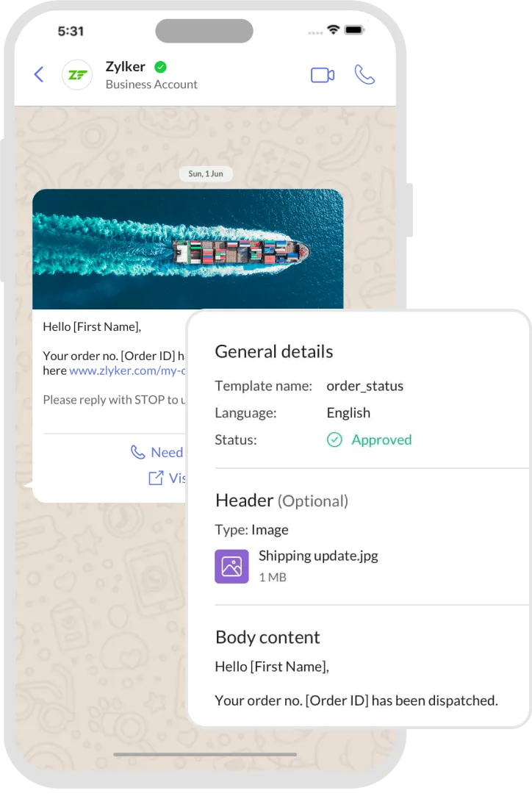The image size is (532, 796).
Task: Click the Header (Optional) section heading
Action: 281,501
